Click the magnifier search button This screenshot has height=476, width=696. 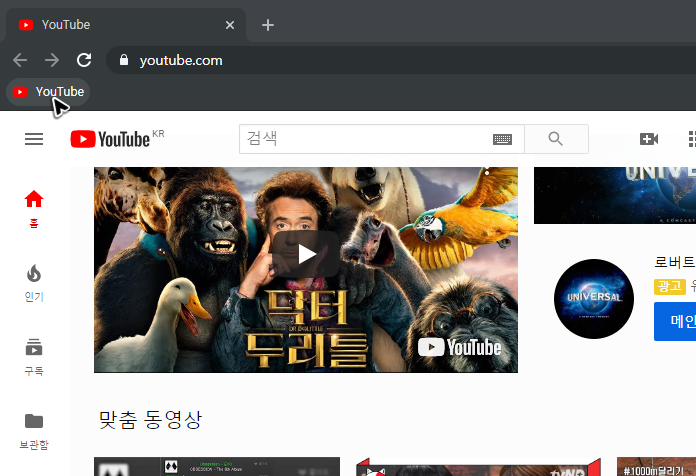556,139
